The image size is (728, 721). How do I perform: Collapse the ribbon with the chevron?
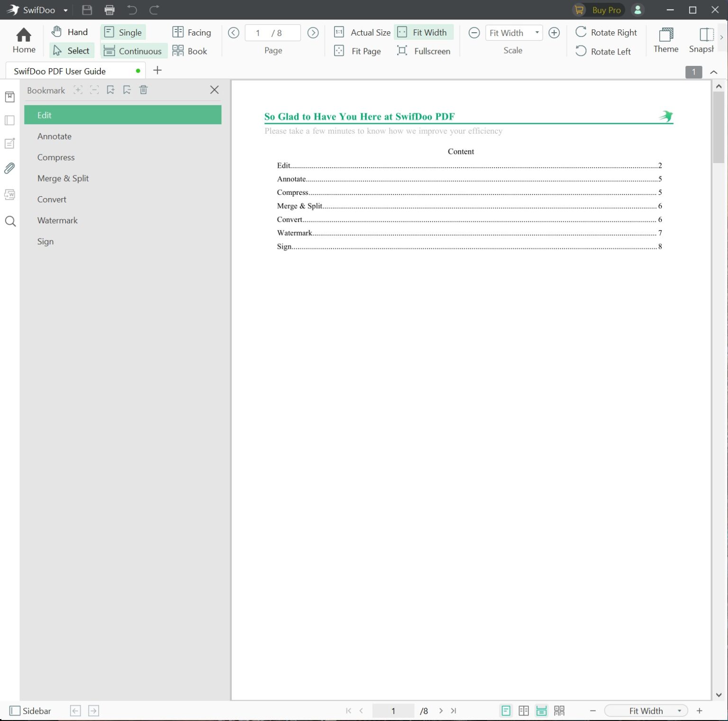coord(714,72)
